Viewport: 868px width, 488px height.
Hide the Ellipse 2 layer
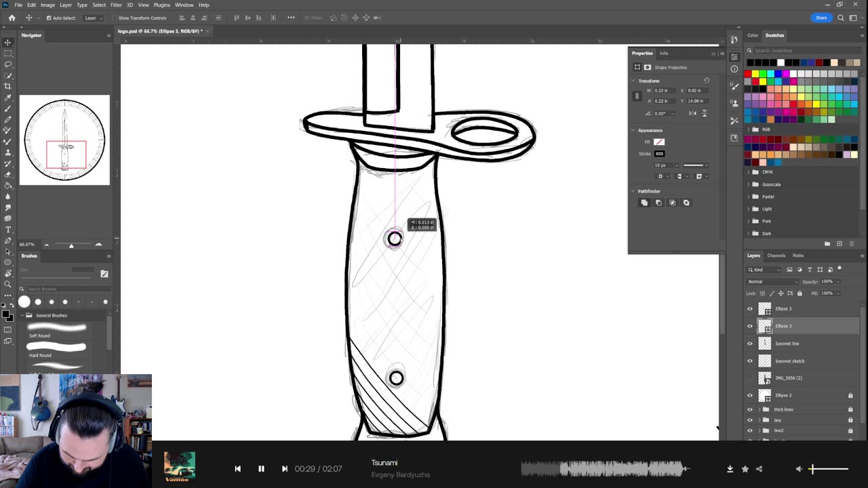coord(750,395)
